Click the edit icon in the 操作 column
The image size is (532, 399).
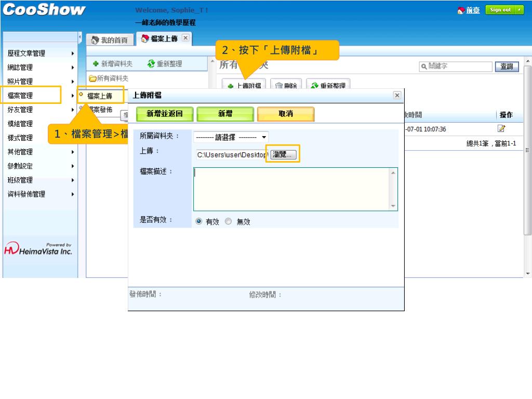coord(501,129)
